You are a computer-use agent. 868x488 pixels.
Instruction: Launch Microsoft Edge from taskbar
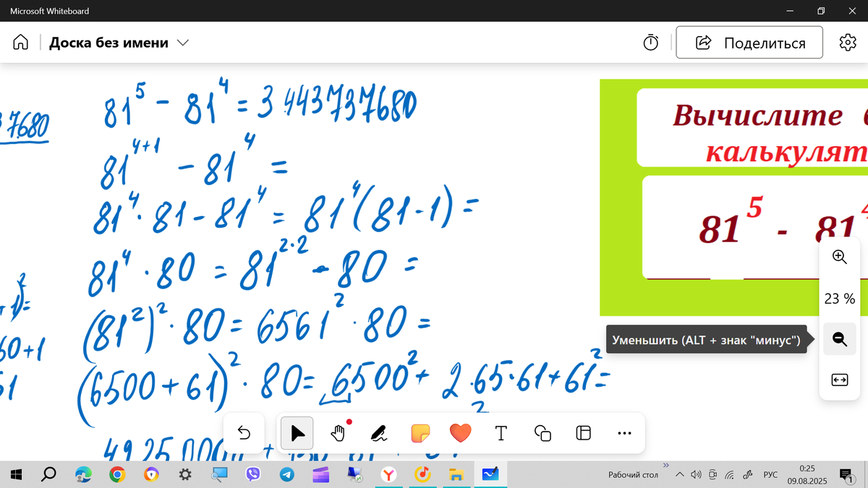tap(84, 474)
